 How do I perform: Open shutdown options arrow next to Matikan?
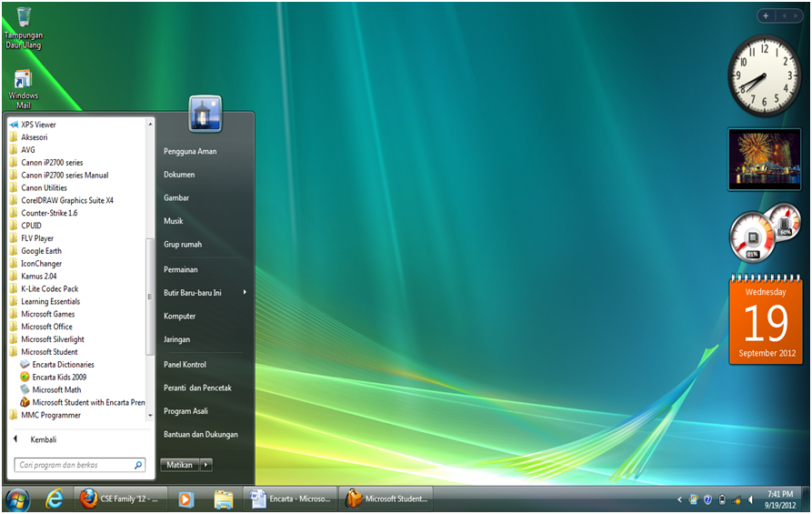tap(206, 465)
